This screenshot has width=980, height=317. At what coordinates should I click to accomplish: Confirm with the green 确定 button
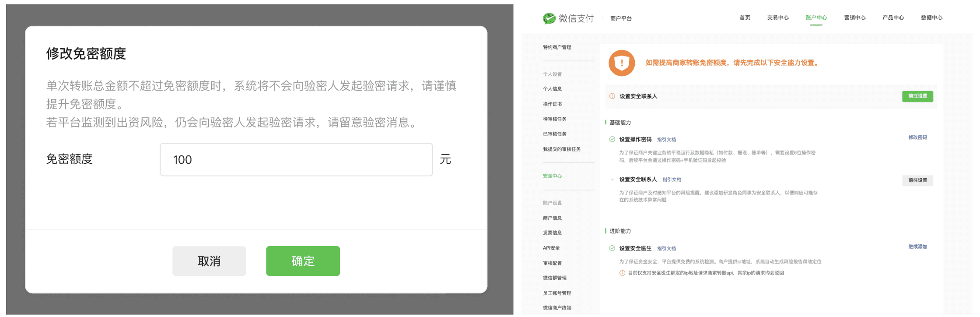(303, 261)
